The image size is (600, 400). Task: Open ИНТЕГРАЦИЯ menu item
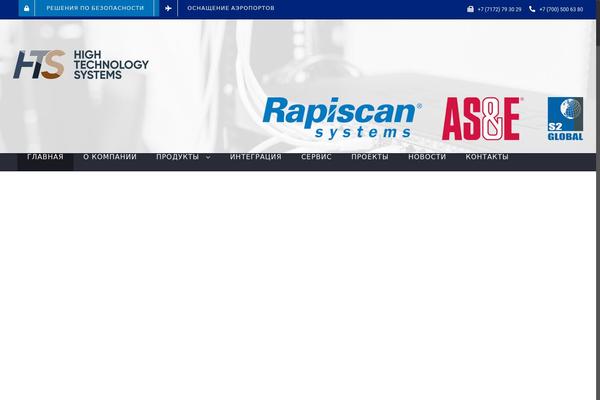point(256,157)
